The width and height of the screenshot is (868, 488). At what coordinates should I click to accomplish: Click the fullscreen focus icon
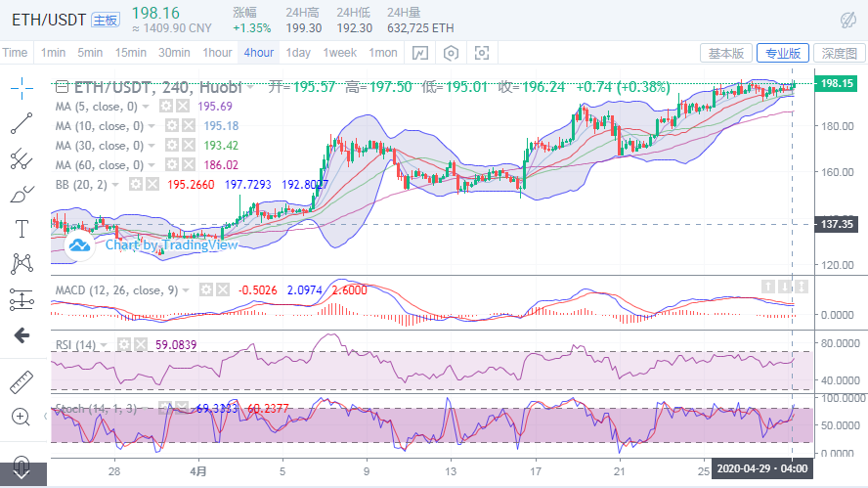pyautogui.click(x=482, y=53)
